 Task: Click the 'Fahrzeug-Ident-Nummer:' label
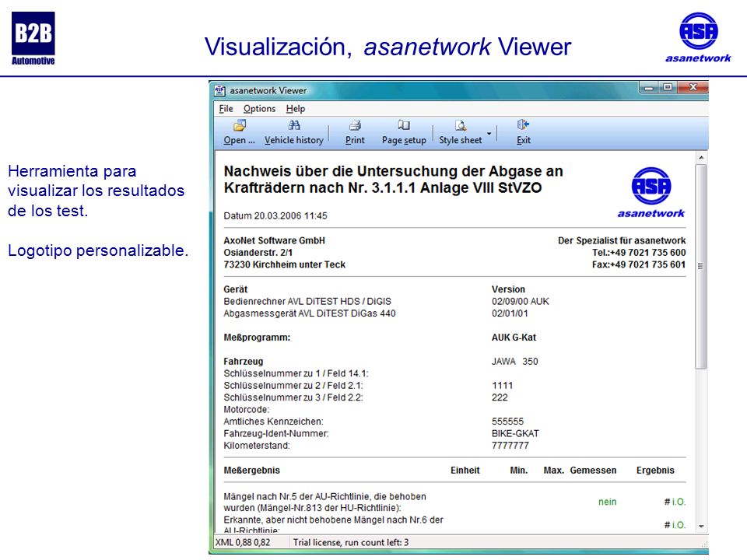(275, 433)
